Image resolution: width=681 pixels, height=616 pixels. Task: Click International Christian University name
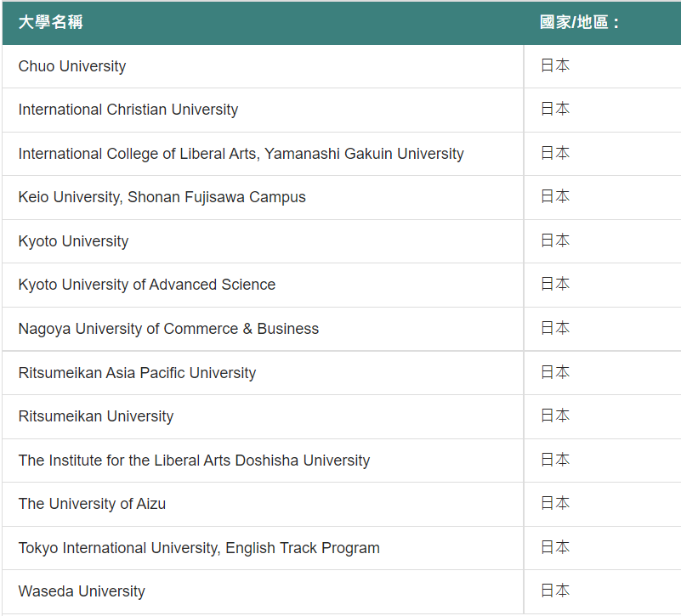pos(128,110)
